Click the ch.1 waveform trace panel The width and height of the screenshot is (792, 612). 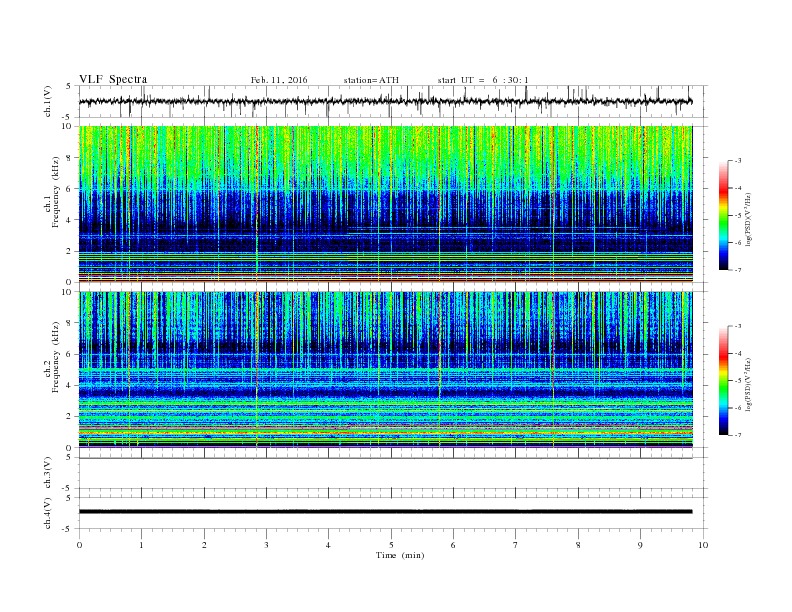(393, 102)
